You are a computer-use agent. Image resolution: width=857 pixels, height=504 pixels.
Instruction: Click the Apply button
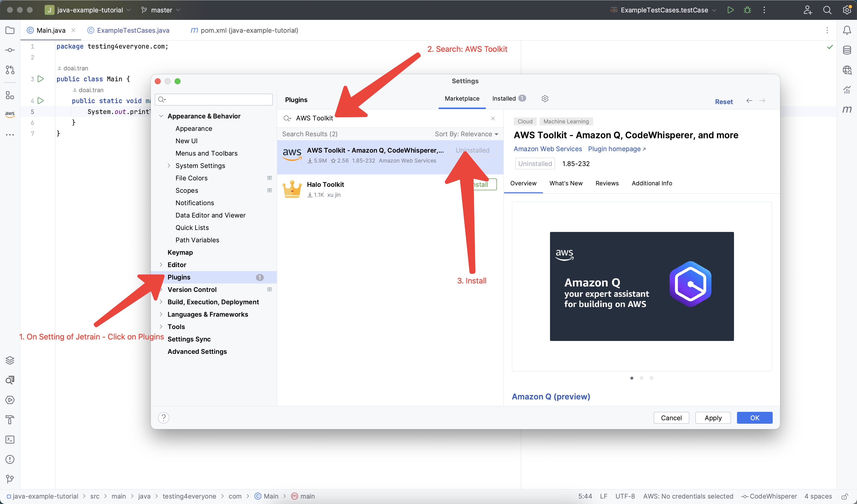pos(713,418)
